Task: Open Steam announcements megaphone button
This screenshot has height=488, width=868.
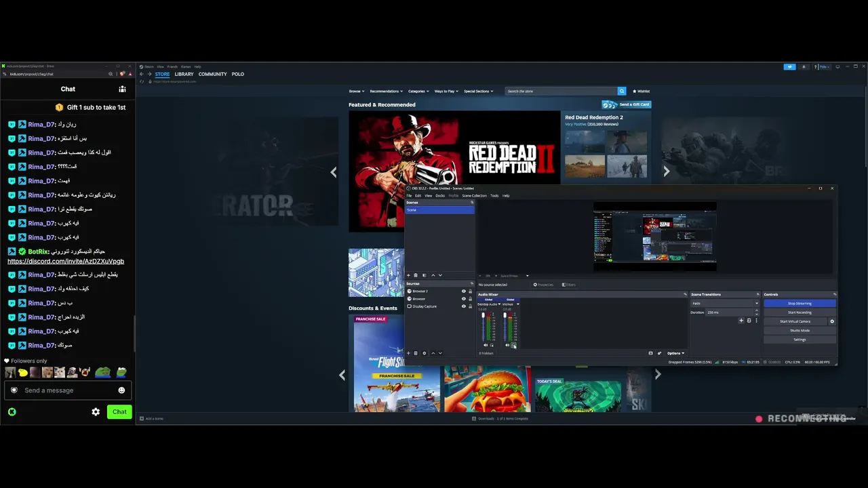Action: [x=789, y=67]
